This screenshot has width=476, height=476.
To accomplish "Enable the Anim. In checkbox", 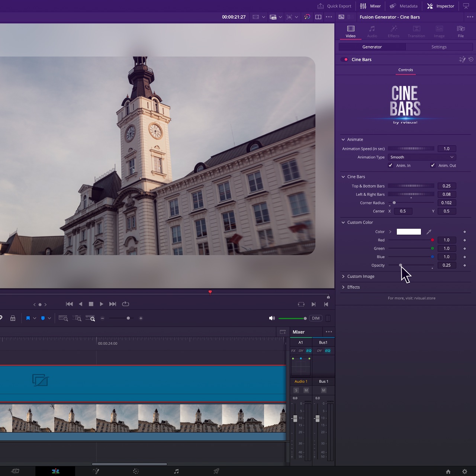I will 390,165.
